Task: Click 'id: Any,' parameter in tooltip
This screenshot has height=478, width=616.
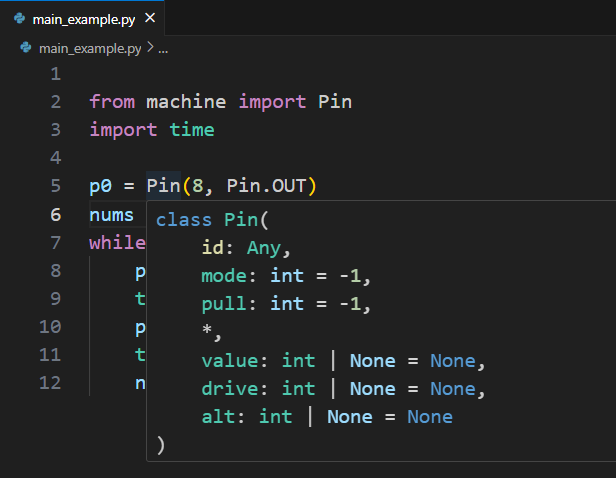Action: coord(246,248)
